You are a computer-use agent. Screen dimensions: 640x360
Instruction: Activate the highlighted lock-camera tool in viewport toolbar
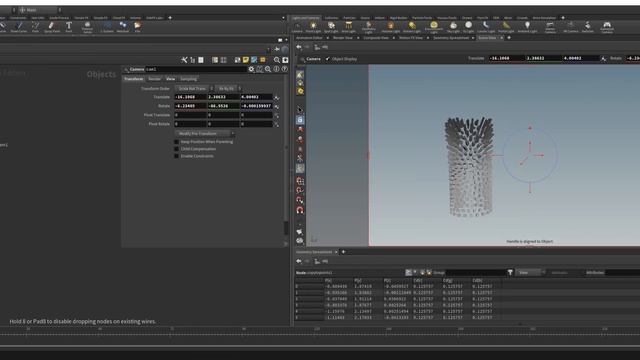point(300,120)
